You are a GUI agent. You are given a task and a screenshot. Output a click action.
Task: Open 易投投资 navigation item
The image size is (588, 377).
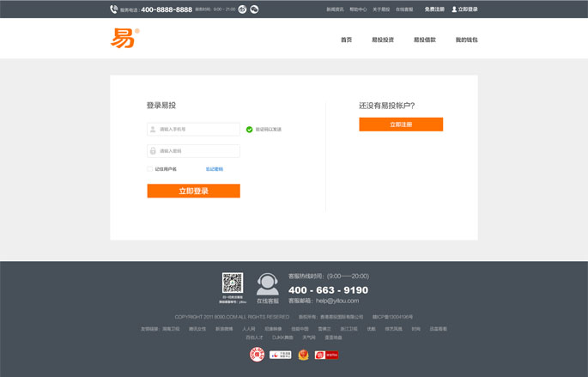383,40
